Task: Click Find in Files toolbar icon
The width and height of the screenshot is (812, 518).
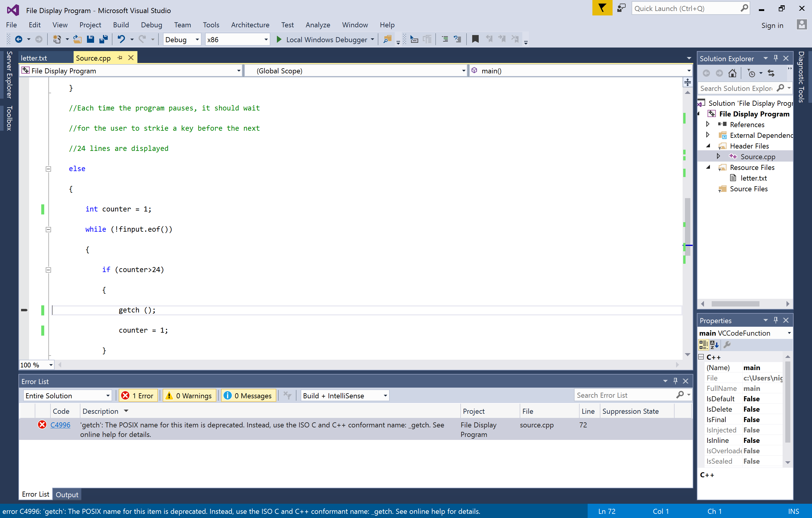Action: 388,40
